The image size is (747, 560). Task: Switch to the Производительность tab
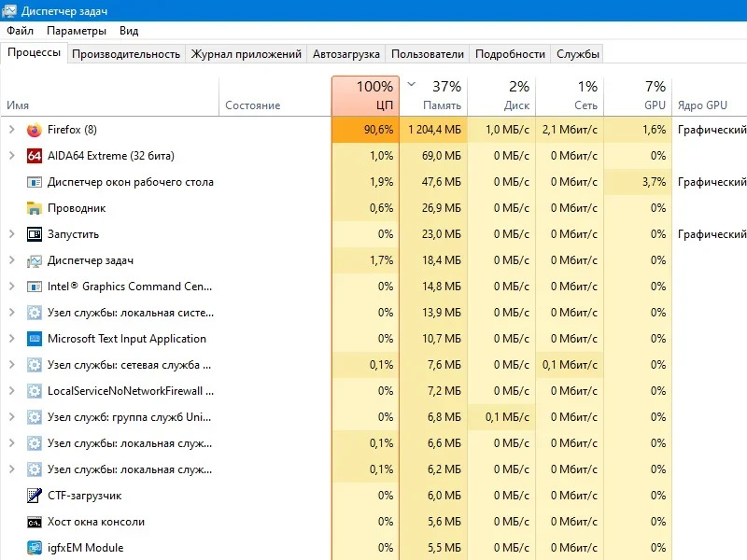126,54
